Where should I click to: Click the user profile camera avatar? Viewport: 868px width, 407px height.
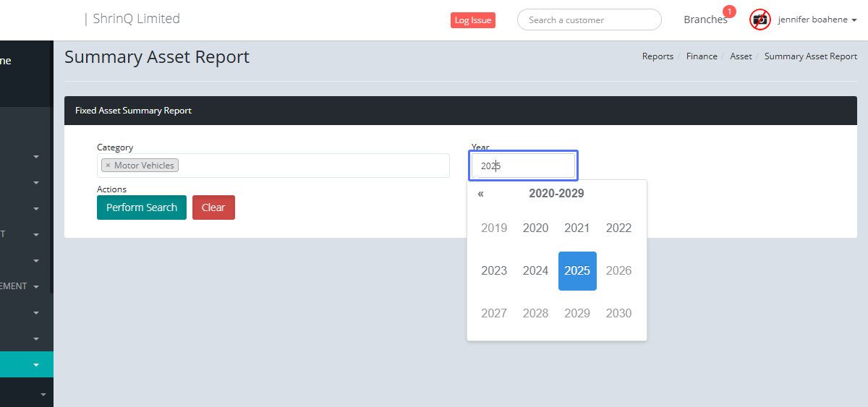tap(759, 20)
